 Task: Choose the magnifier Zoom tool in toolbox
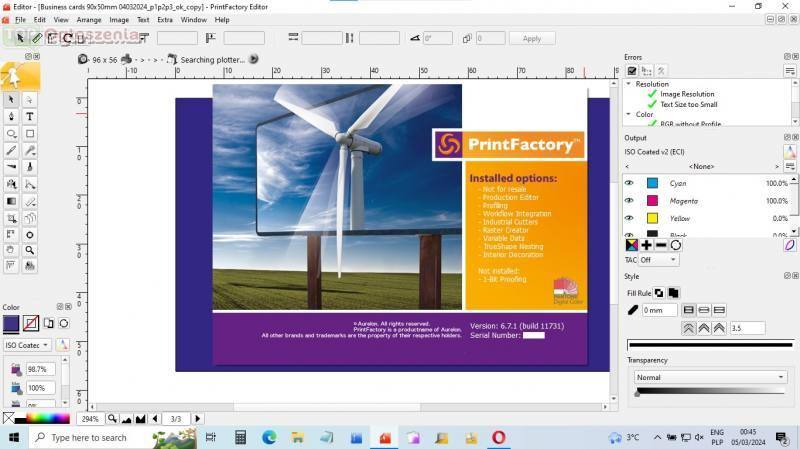pos(30,249)
